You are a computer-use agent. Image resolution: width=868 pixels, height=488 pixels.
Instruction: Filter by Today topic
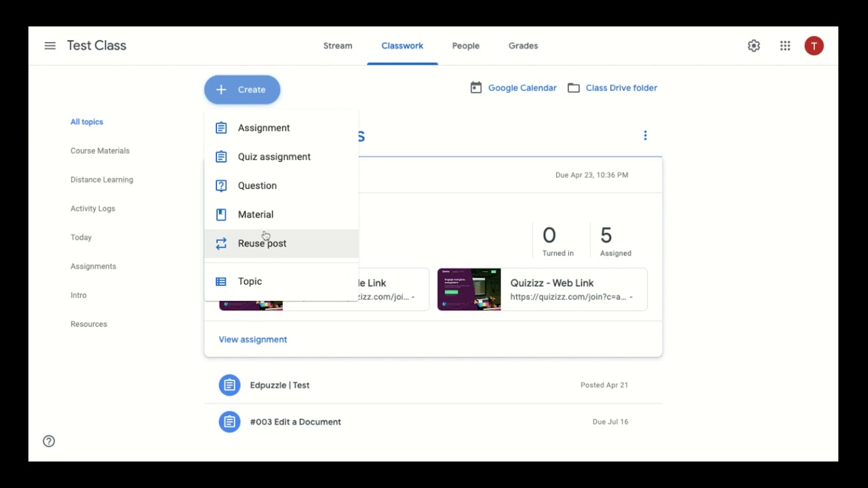[81, 238]
